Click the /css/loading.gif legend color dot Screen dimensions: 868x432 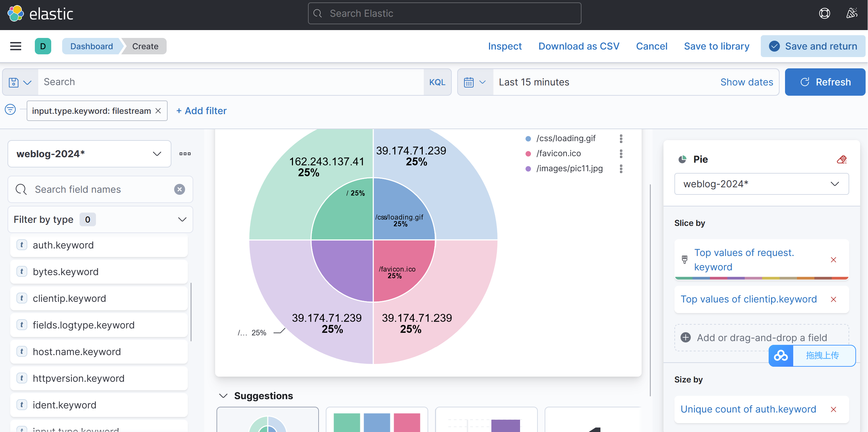528,139
